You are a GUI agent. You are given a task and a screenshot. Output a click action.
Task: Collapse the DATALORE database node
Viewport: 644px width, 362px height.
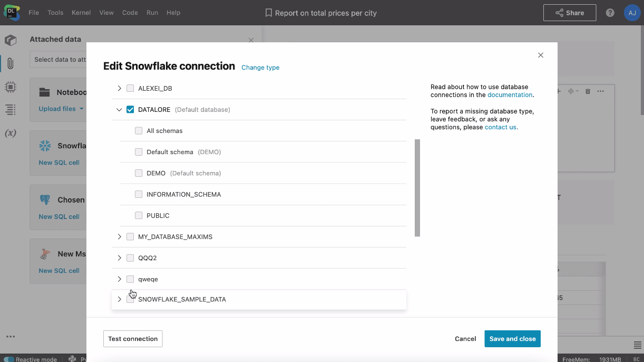pyautogui.click(x=119, y=110)
